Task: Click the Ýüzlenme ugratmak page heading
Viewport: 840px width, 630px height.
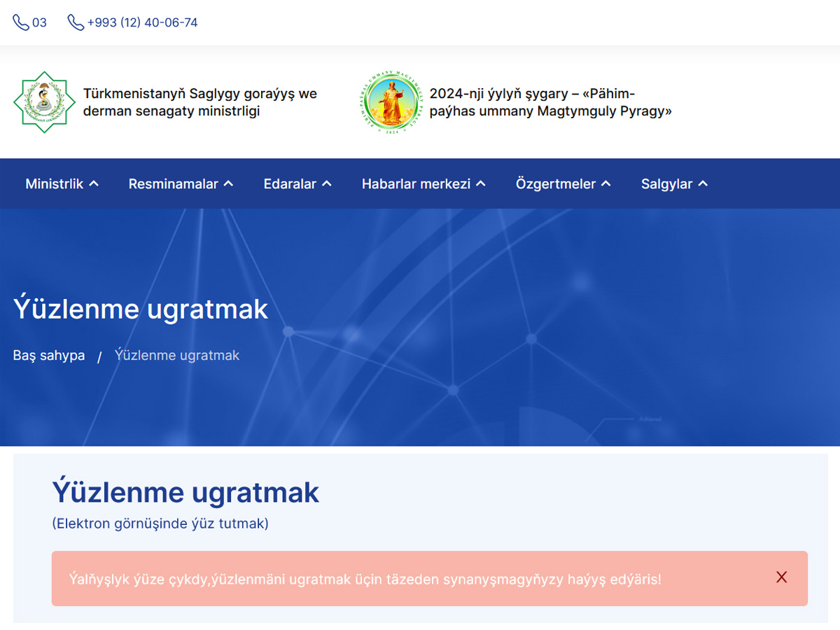Action: (x=185, y=492)
